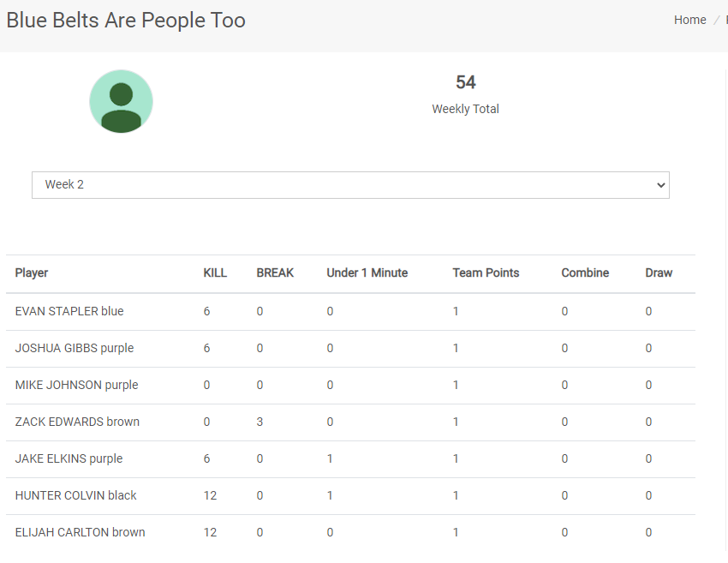
Task: Select player JAKE ELKINS purple
Action: tap(69, 459)
